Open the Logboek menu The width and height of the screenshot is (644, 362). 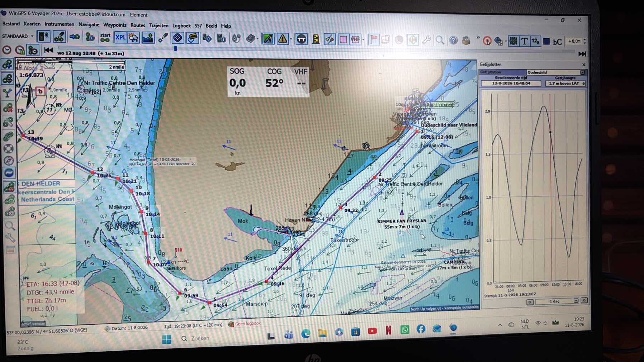pos(181,26)
